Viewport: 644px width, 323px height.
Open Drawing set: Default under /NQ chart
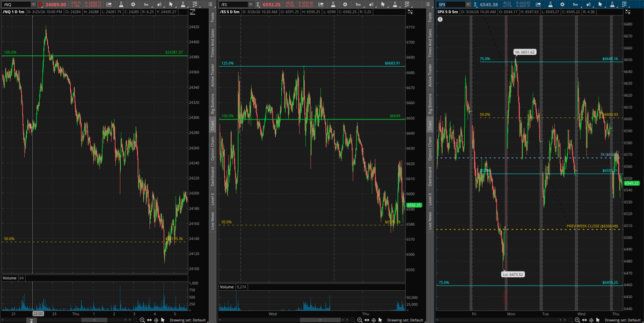pos(188,320)
